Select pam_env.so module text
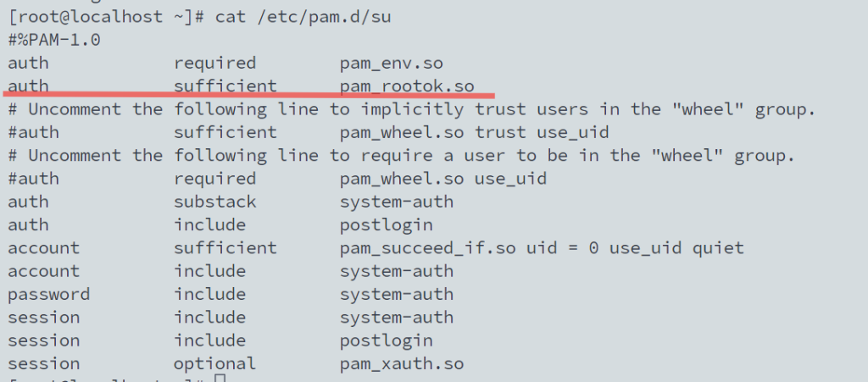Image resolution: width=868 pixels, height=382 pixels. point(392,64)
